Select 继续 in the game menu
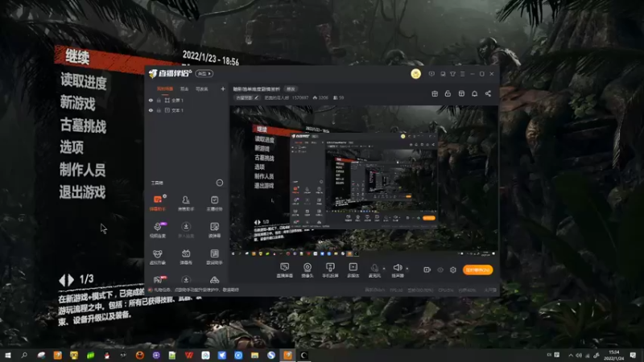Image resolution: width=644 pixels, height=362 pixels. (77, 57)
